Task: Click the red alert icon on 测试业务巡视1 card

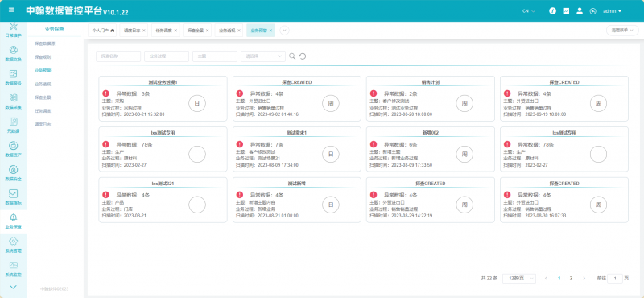Action: tap(106, 93)
